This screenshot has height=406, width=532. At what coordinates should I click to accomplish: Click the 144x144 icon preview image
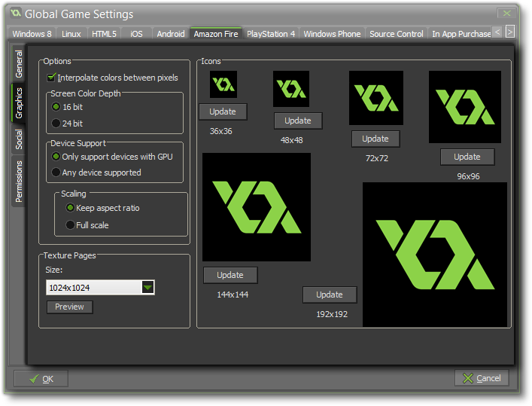click(x=257, y=207)
